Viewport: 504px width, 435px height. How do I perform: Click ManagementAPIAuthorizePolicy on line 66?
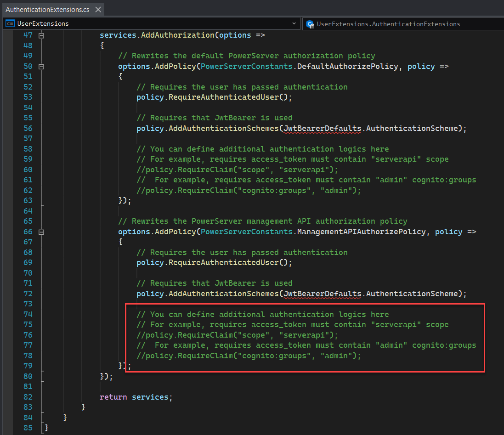click(361, 232)
